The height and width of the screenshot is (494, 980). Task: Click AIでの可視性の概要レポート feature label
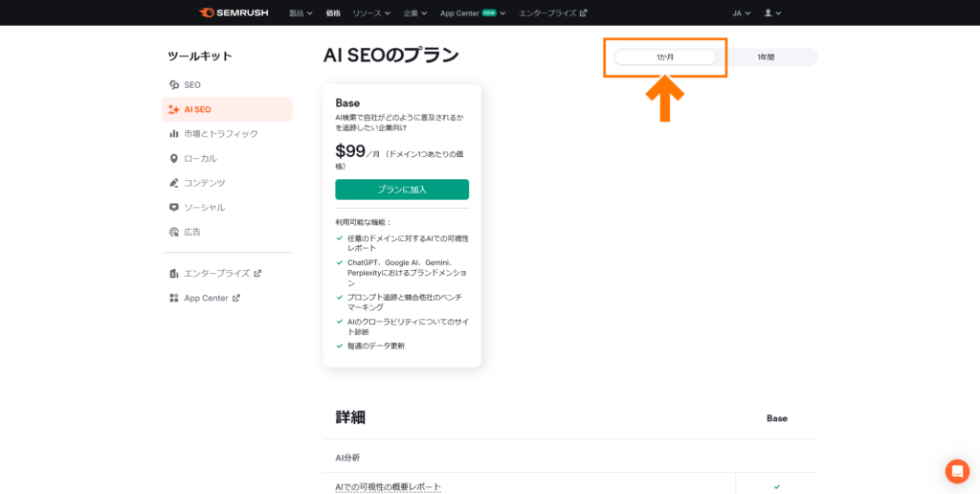388,487
